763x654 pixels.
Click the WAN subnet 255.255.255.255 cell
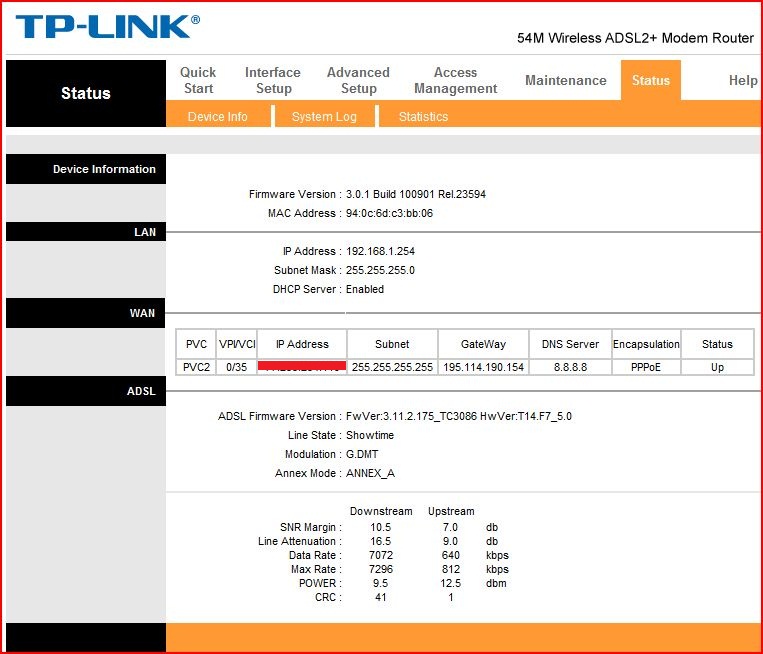(x=392, y=367)
